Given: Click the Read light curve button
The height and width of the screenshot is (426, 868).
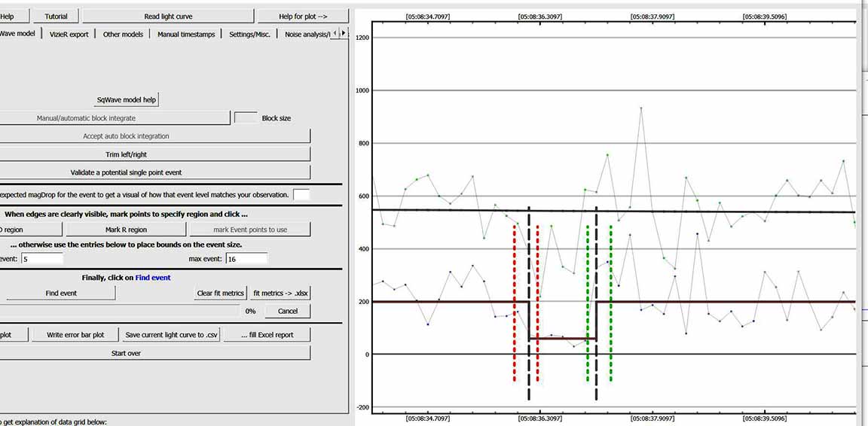Looking at the screenshot, I should tap(167, 16).
